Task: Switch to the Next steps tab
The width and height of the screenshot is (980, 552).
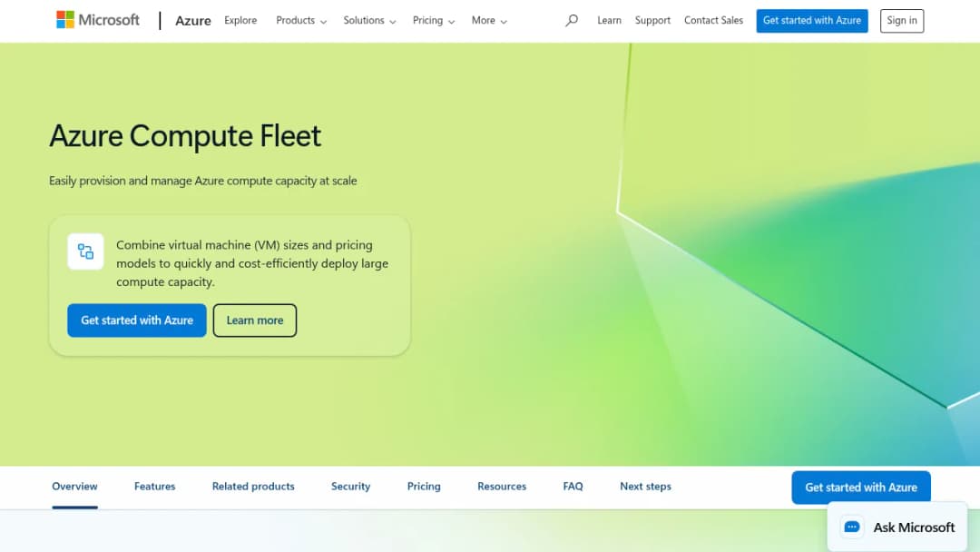Action: pyautogui.click(x=646, y=487)
